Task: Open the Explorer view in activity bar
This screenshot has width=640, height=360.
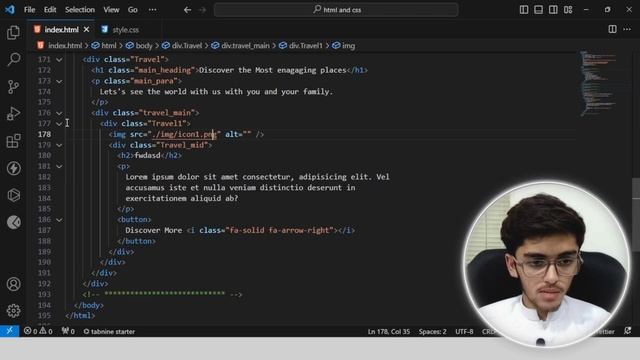Action: pos(13,33)
